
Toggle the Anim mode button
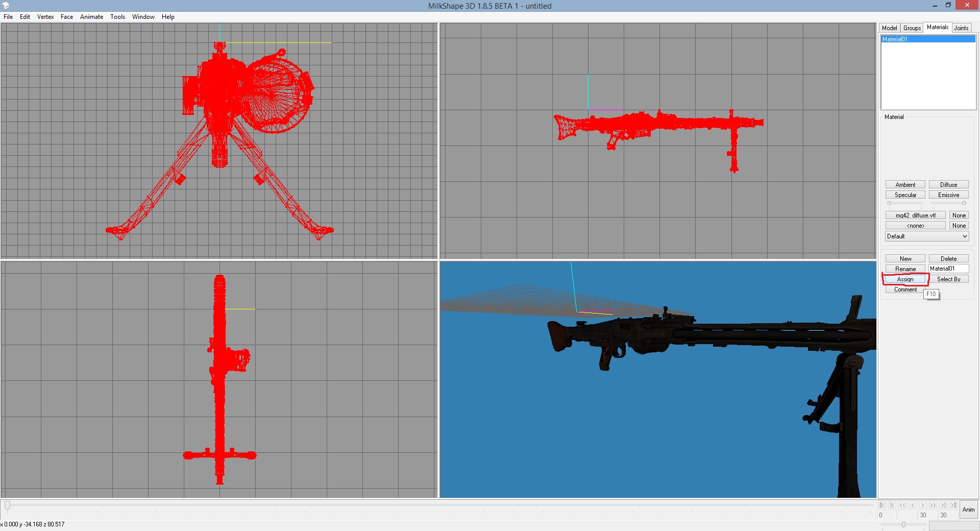click(968, 510)
